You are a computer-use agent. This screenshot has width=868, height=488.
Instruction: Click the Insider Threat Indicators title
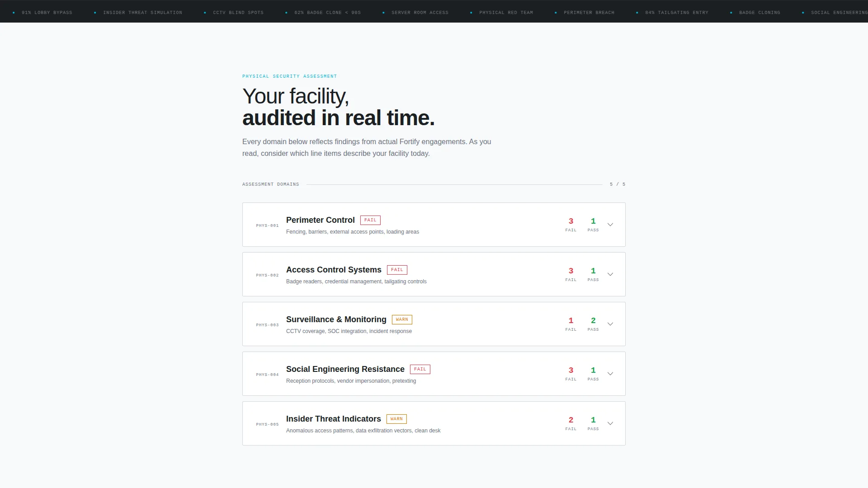point(334,419)
